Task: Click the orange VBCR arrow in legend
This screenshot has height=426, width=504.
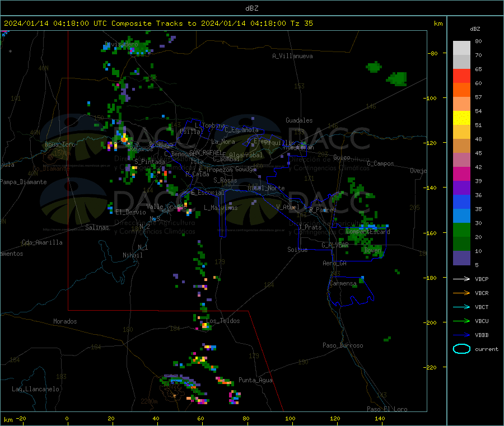Action: pos(461,293)
